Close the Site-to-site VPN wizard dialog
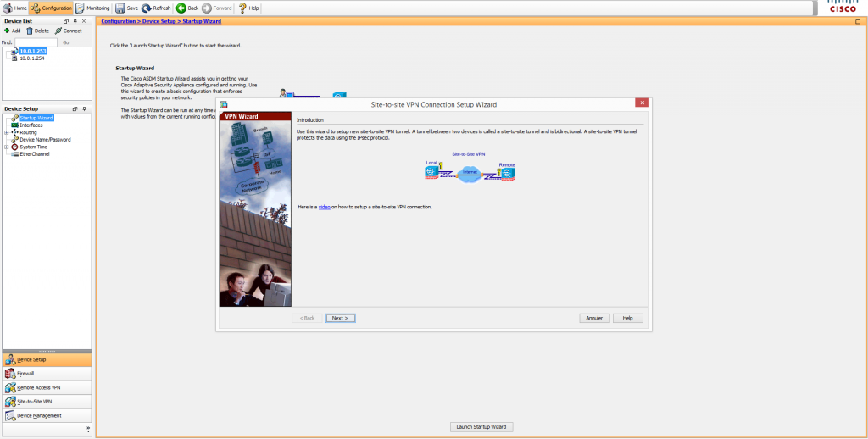868x439 pixels. point(643,103)
